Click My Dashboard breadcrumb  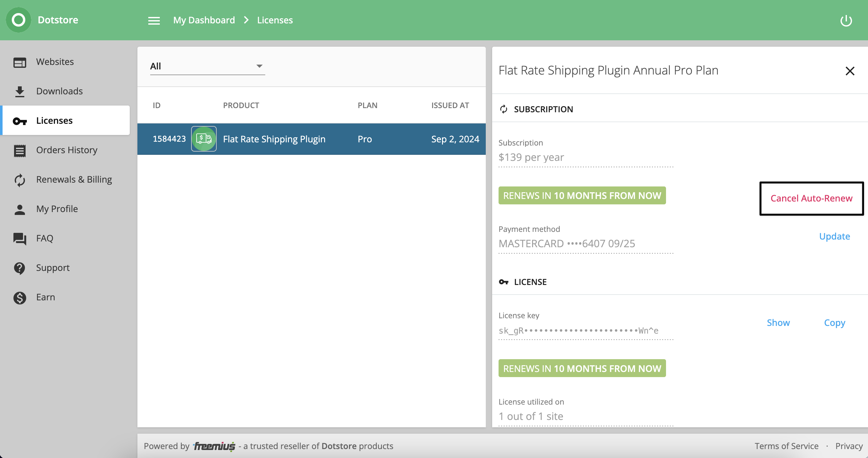(204, 20)
